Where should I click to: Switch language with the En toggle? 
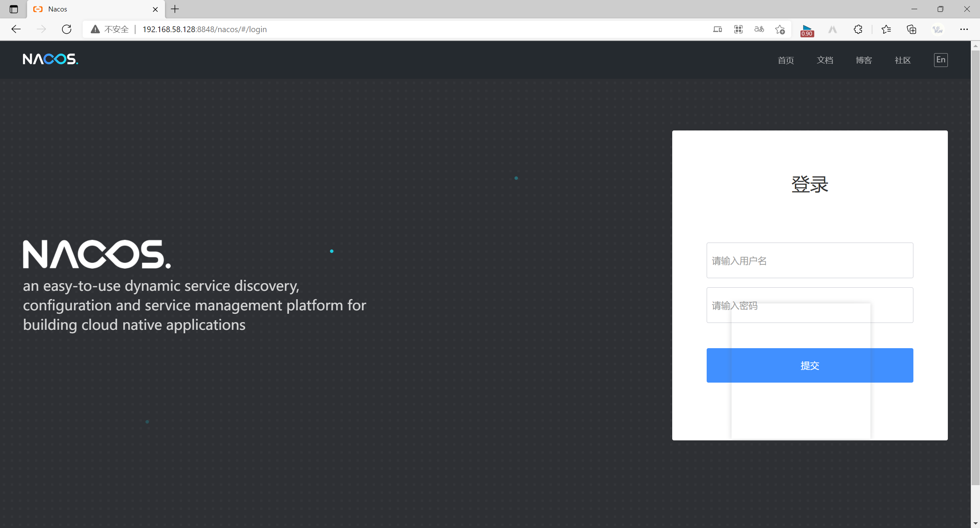pyautogui.click(x=941, y=60)
